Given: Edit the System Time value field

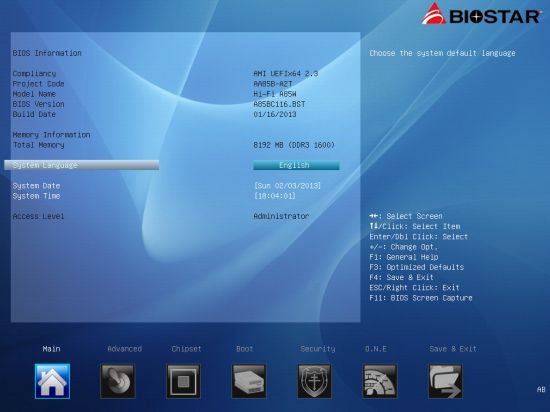Looking at the screenshot, I should coord(275,196).
